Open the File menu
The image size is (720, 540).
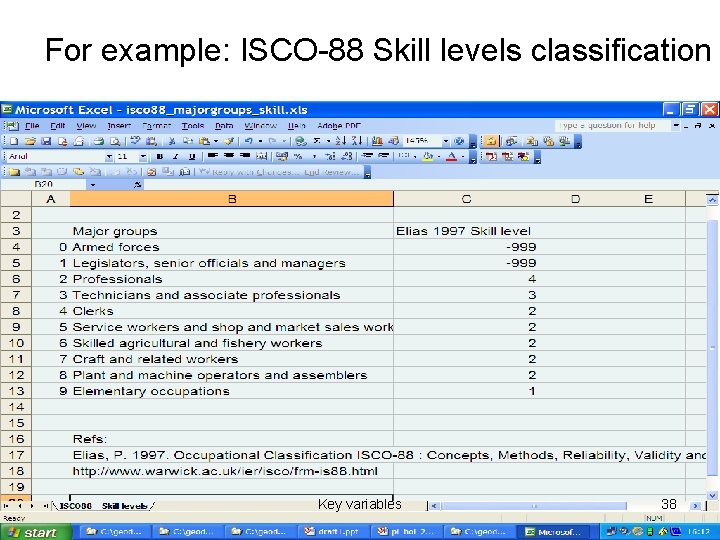[32, 125]
